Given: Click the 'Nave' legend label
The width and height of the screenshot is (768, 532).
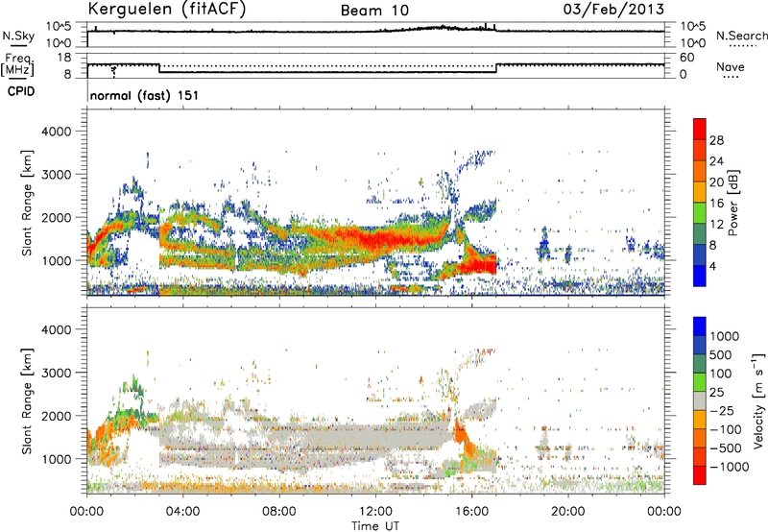Looking at the screenshot, I should tap(731, 67).
